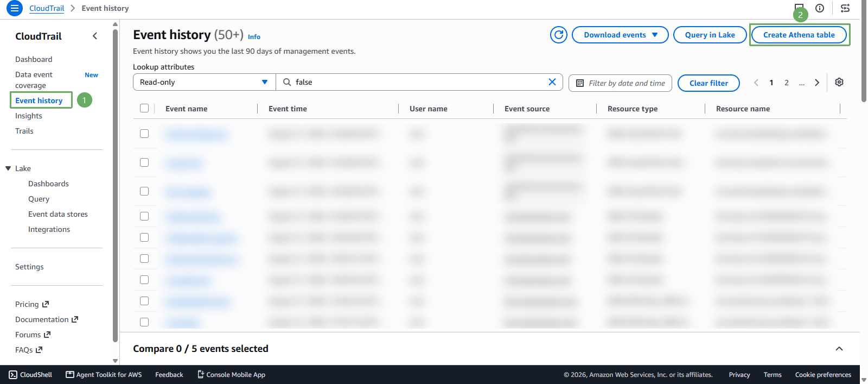Viewport: 868px width, 384px height.
Task: Refresh the event history list
Action: coord(559,35)
